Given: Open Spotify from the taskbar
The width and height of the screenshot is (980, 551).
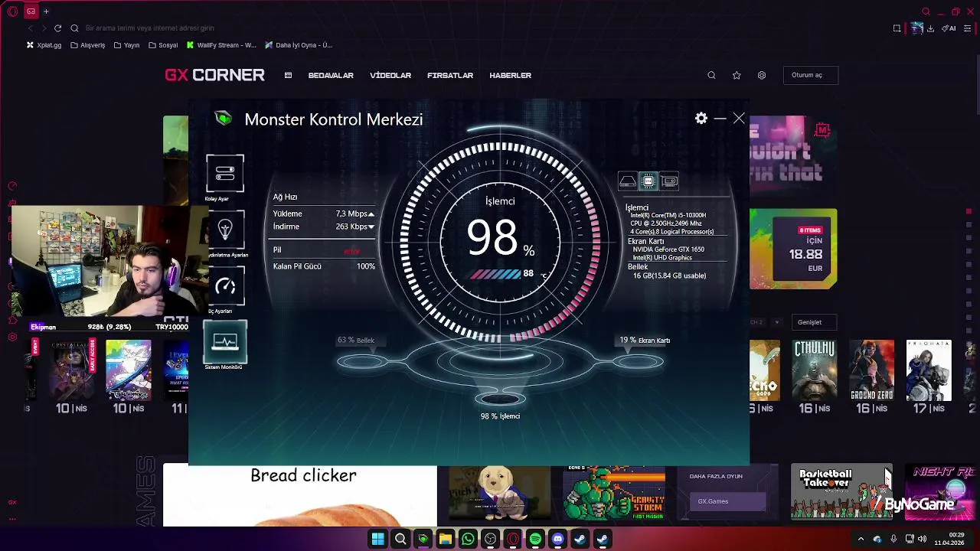Looking at the screenshot, I should (535, 540).
